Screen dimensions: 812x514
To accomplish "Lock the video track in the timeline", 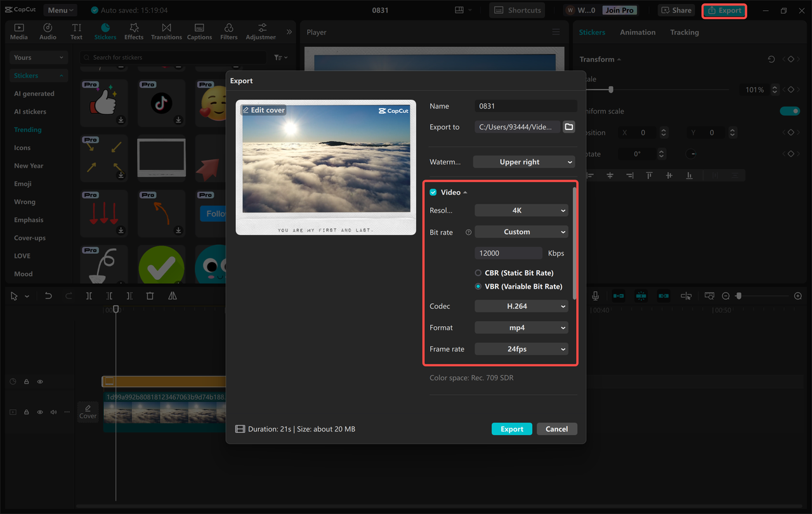I will [x=26, y=412].
